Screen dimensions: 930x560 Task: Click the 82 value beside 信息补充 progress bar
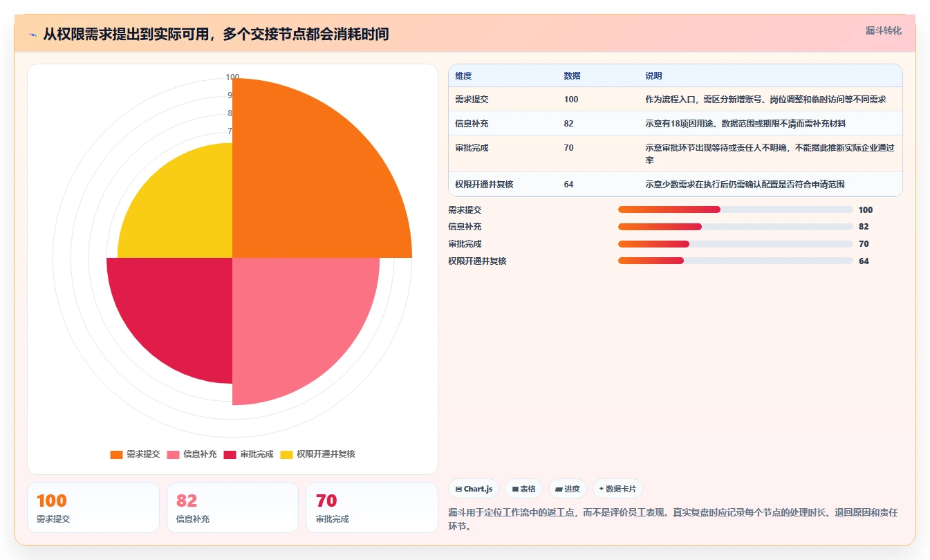pos(864,227)
